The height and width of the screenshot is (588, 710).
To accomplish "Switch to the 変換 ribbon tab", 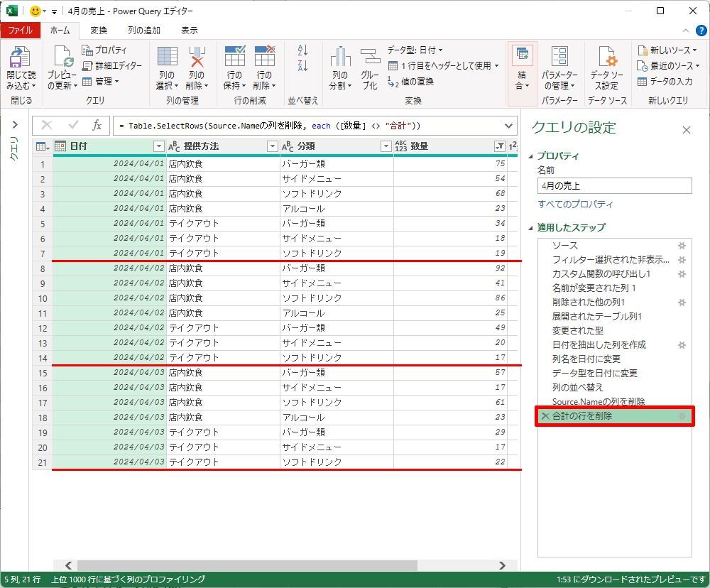I will coord(99,31).
